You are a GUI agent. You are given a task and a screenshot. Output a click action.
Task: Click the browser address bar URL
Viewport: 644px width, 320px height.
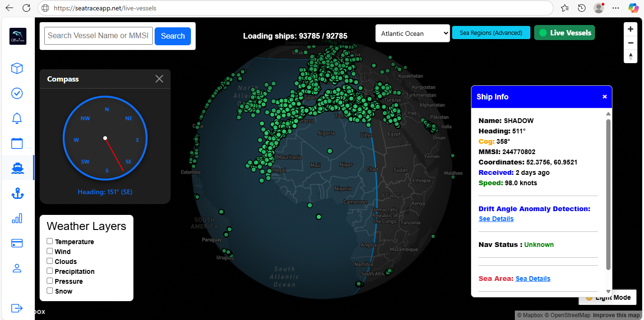105,8
